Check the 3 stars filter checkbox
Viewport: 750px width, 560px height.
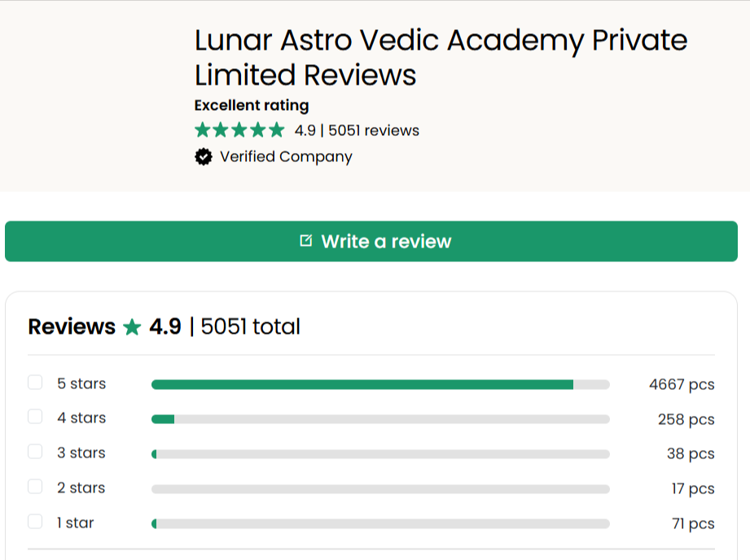click(x=35, y=452)
